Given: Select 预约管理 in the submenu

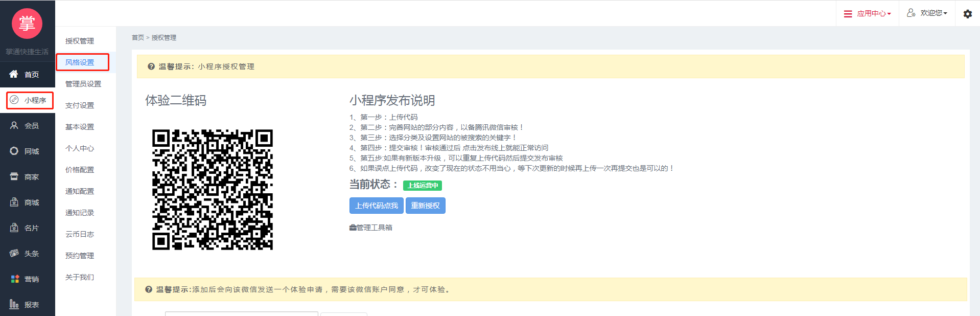Looking at the screenshot, I should (x=80, y=256).
